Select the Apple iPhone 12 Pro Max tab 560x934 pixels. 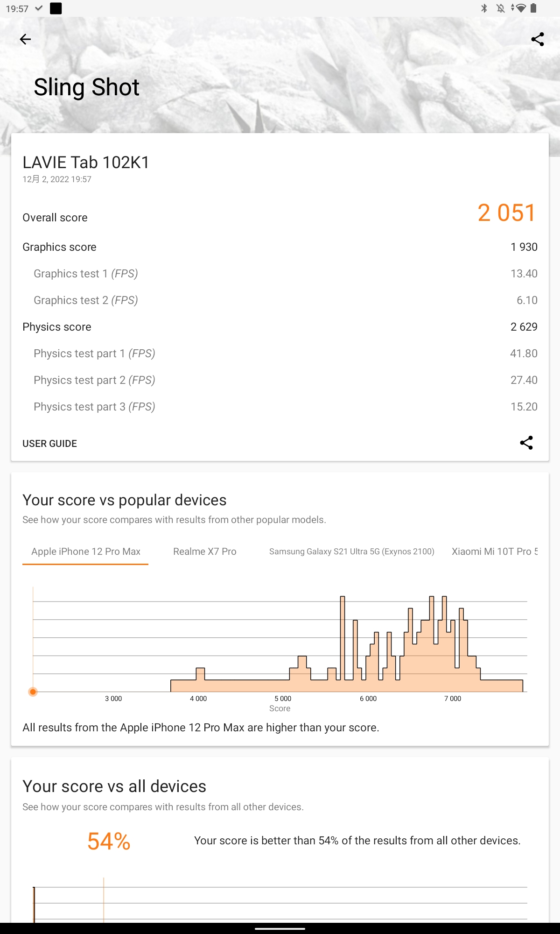coord(85,552)
